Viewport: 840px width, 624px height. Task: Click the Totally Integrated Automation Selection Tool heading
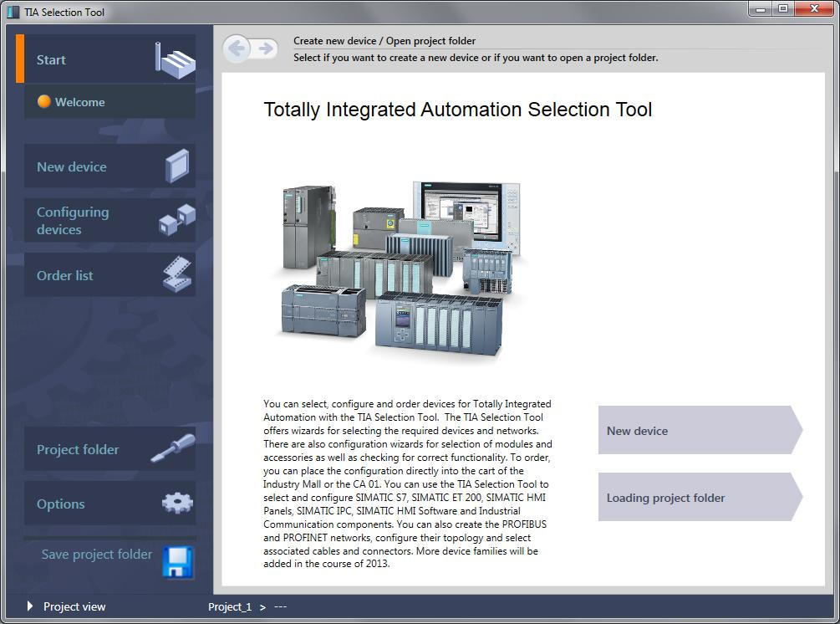tap(457, 110)
